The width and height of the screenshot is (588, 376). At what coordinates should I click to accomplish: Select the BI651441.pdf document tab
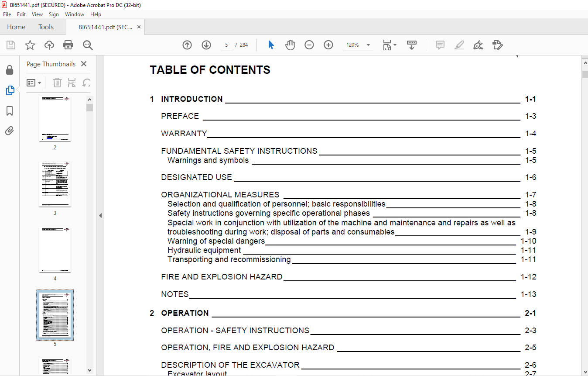105,27
